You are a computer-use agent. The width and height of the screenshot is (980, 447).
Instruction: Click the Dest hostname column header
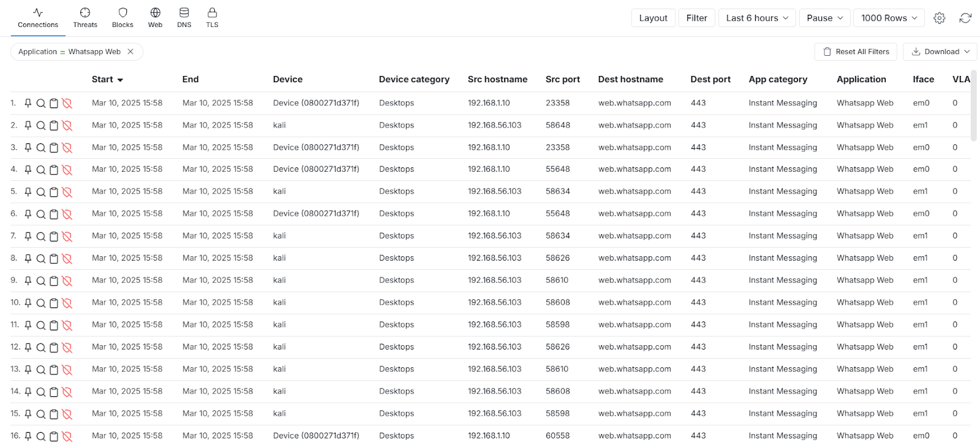point(631,79)
